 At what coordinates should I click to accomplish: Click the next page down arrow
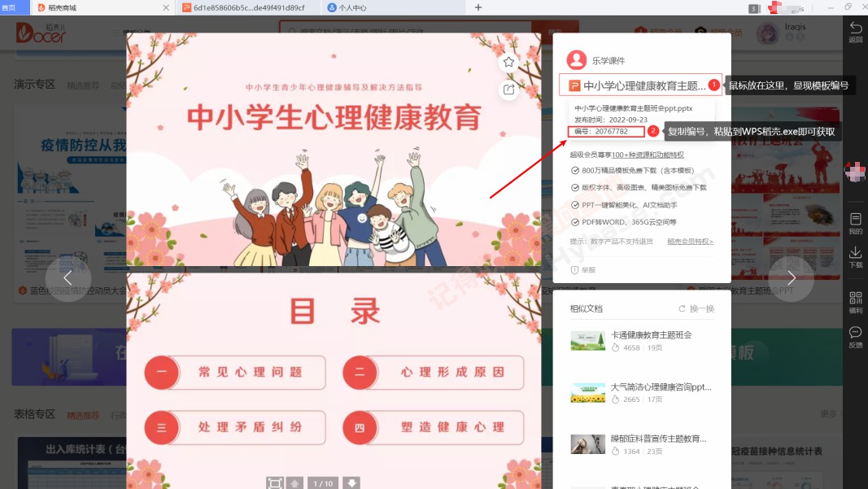351,483
